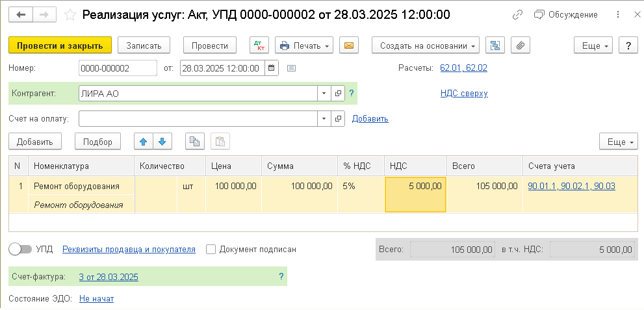Click the paperclip attachments icon
This screenshot has width=644, height=310.
pyautogui.click(x=521, y=45)
